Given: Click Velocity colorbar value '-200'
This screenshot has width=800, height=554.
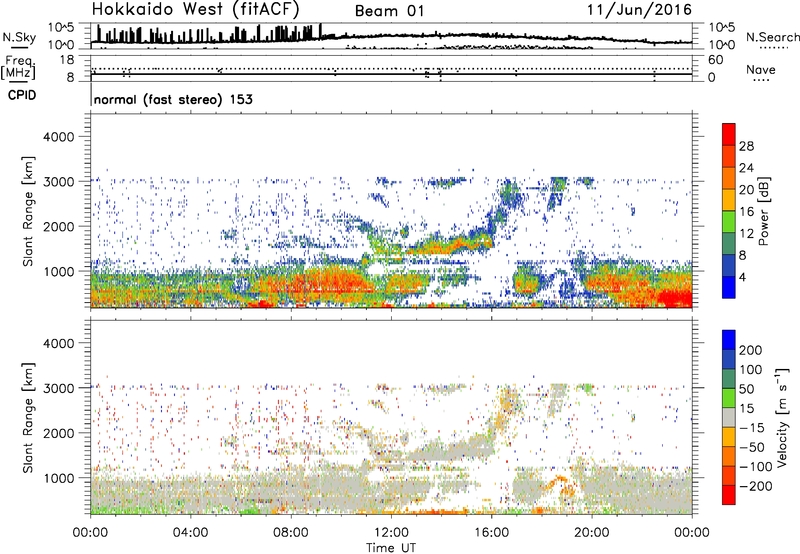Looking at the screenshot, I should tap(755, 486).
